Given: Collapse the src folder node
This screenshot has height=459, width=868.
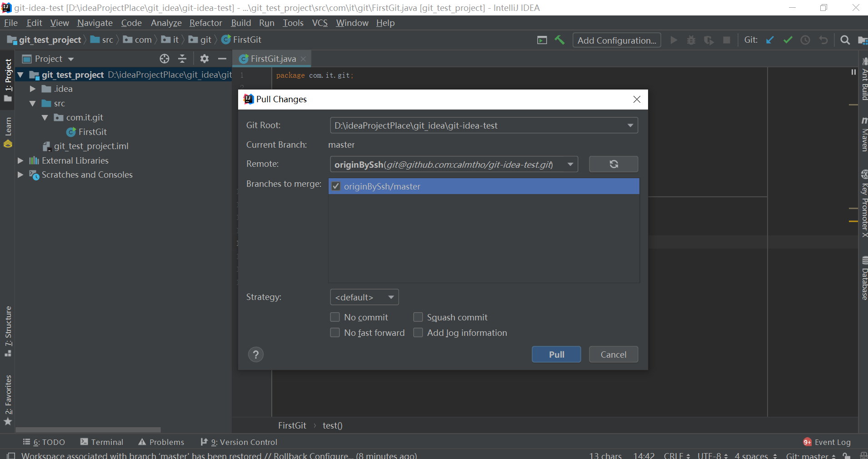Looking at the screenshot, I should coord(32,103).
